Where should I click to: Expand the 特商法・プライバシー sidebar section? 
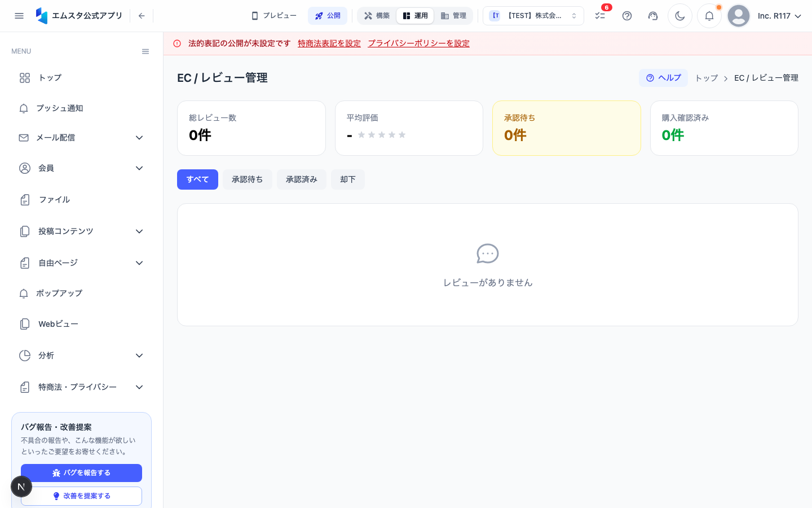81,387
